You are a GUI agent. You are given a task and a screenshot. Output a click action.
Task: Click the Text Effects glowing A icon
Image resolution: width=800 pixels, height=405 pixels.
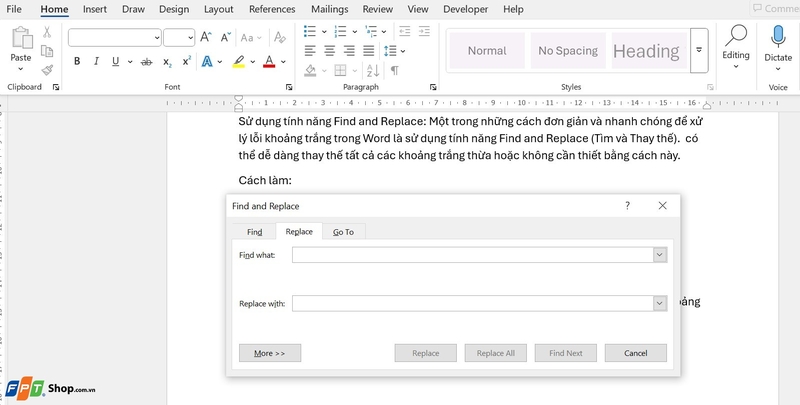click(x=207, y=62)
